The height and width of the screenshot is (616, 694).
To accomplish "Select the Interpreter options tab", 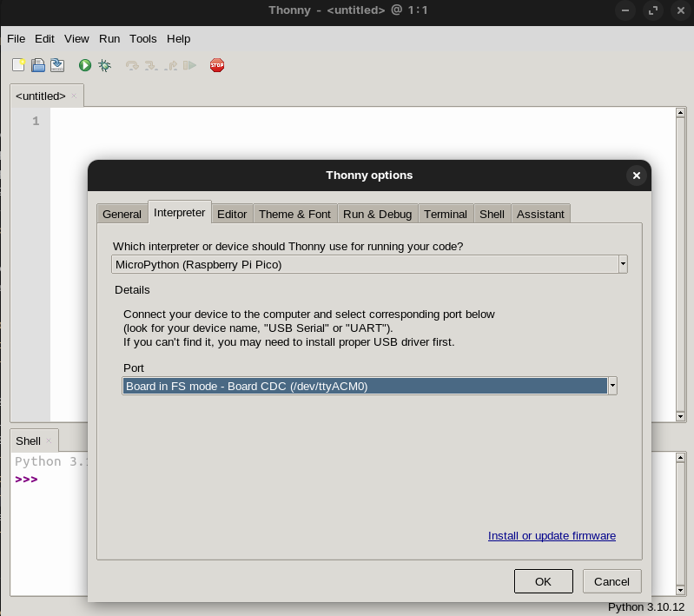I will tap(179, 213).
